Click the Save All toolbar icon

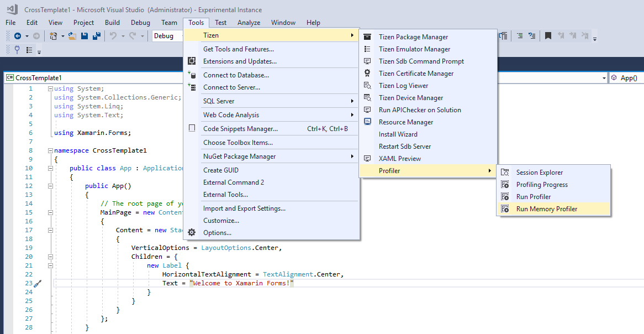tap(96, 35)
